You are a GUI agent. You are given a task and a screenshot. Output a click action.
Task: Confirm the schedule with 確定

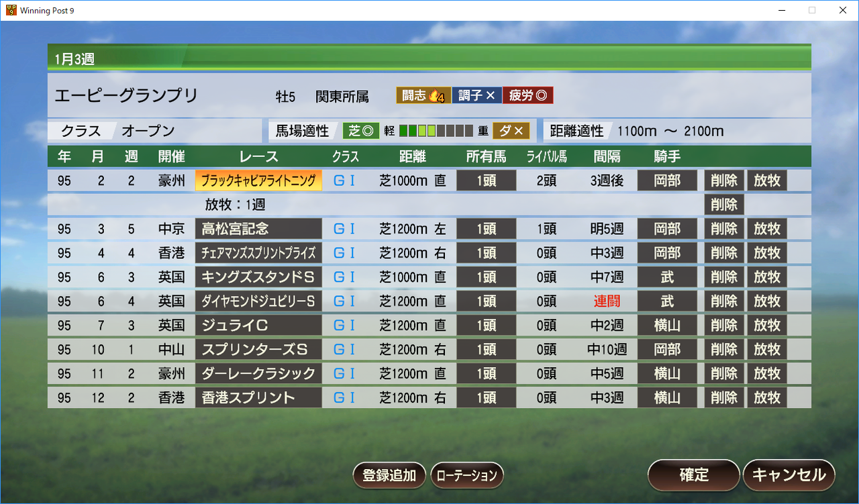[694, 474]
